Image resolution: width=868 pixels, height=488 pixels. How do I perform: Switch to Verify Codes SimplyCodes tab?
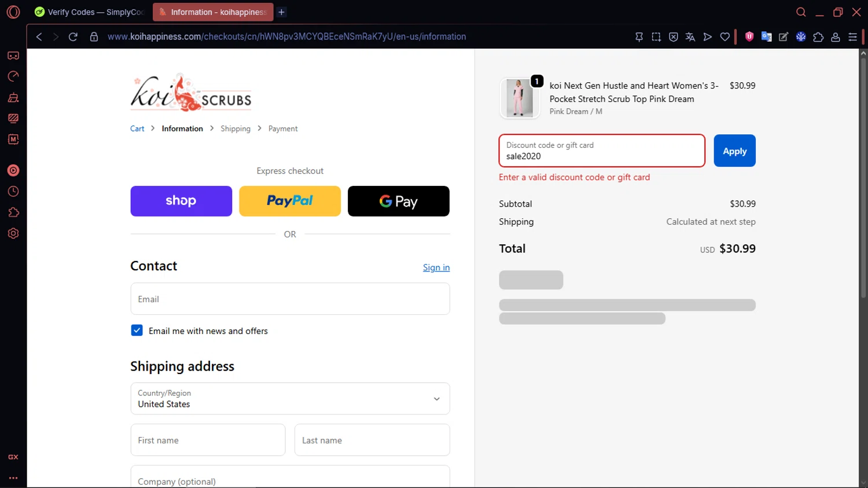[x=90, y=12]
